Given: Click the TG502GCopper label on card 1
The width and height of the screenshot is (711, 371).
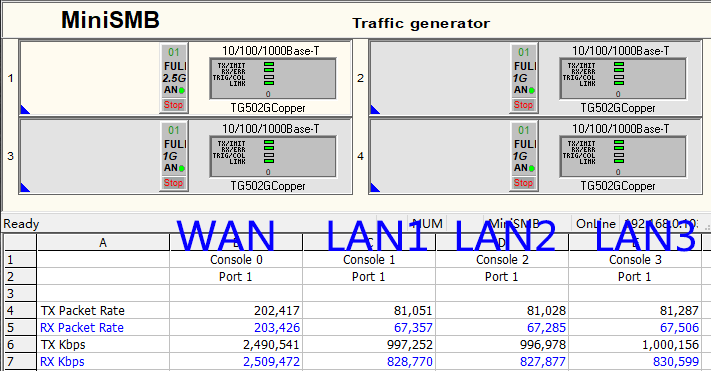Looking at the screenshot, I should [268, 108].
